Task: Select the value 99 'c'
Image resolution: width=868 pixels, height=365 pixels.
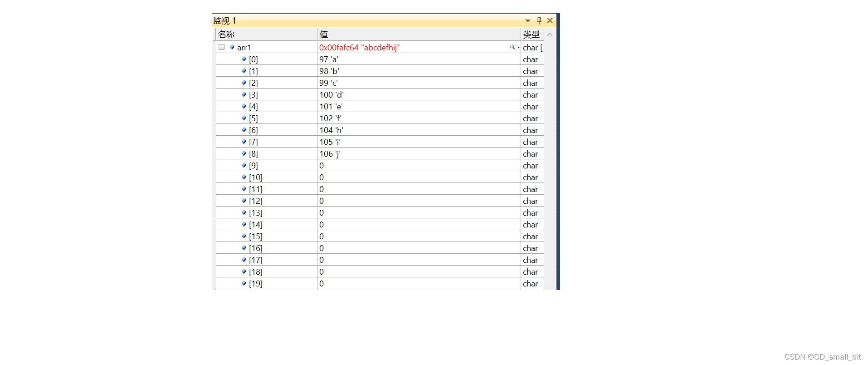Action: [328, 83]
